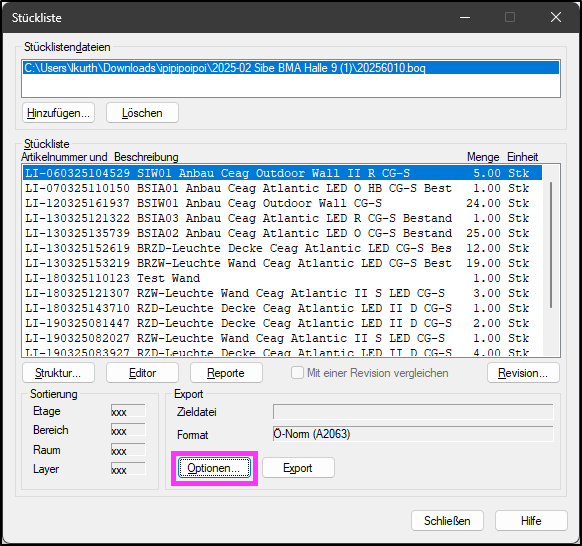Click the Beschreibung column header
Image resolution: width=582 pixels, height=546 pixels.
point(146,157)
